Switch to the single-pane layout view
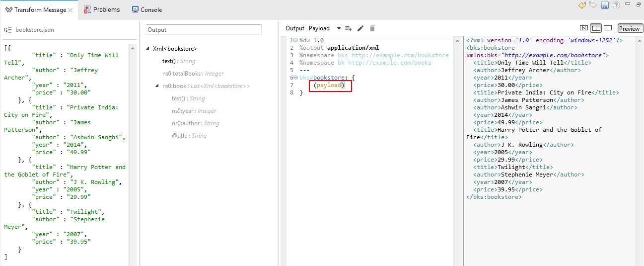The image size is (644, 266). pyautogui.click(x=607, y=28)
